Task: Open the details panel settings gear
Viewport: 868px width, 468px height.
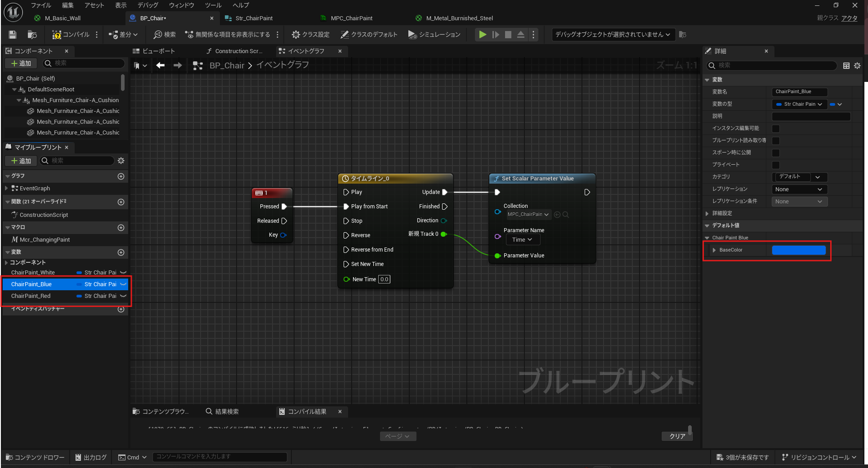Action: tap(857, 66)
